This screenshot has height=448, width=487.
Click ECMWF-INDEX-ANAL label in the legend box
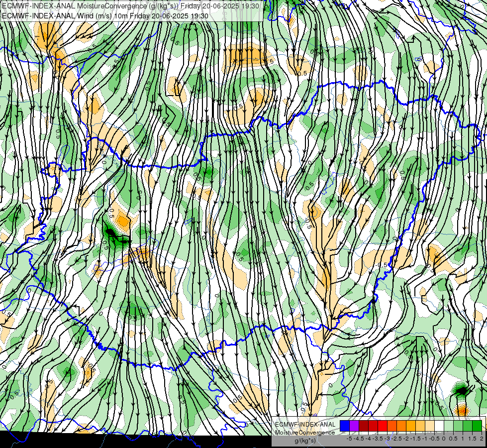pos(305,425)
